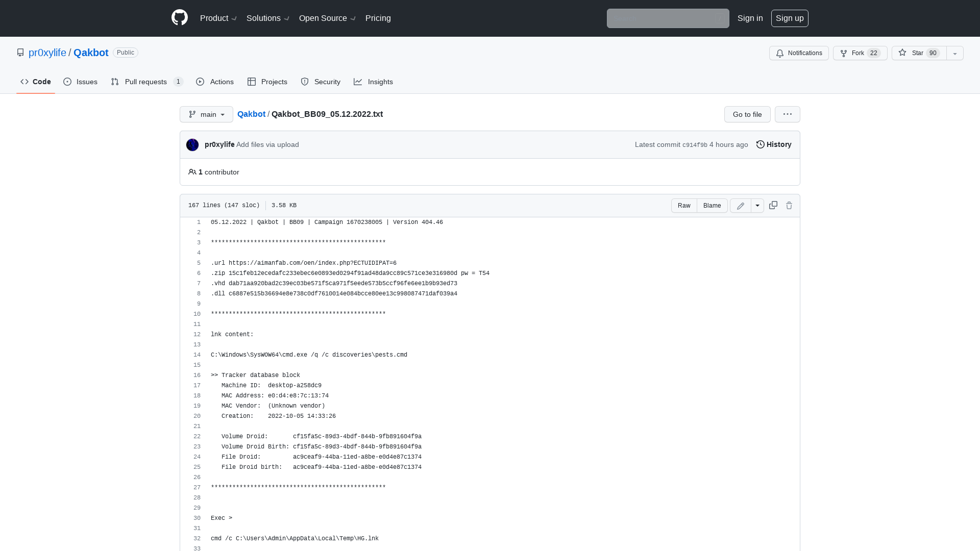Delete the file with trash icon
This screenshot has width=980, height=551.
pos(789,205)
